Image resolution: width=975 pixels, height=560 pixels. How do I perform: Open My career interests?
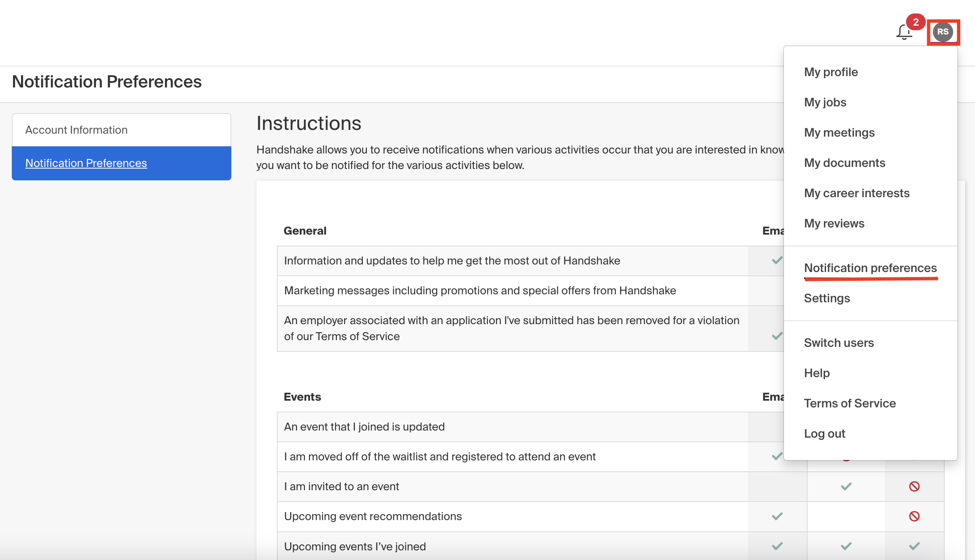(x=856, y=193)
